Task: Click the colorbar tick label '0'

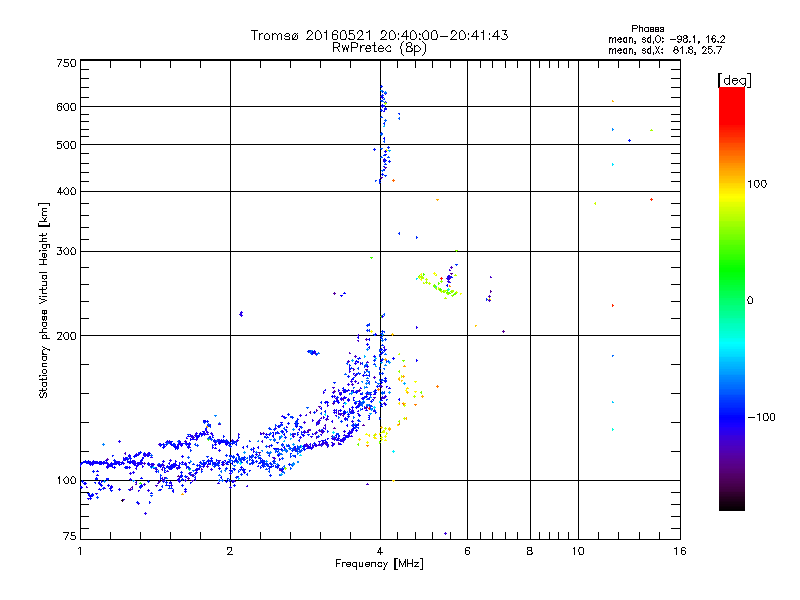Action: click(x=750, y=301)
